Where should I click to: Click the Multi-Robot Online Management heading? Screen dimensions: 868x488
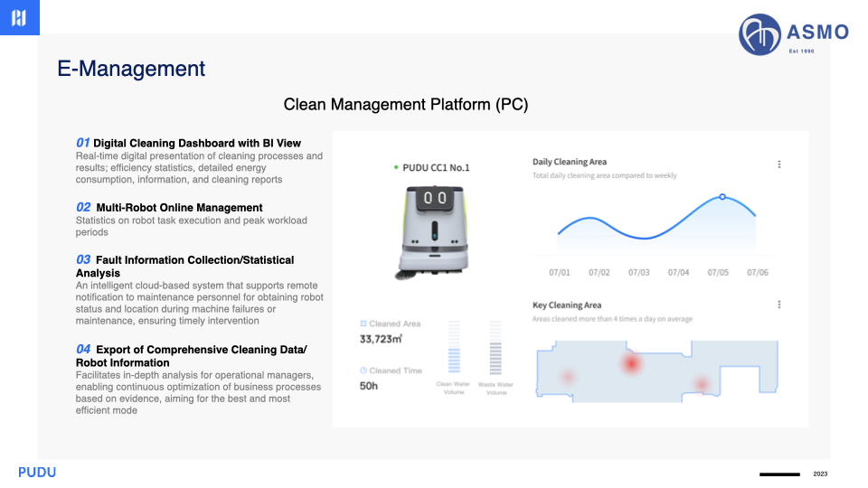point(179,208)
